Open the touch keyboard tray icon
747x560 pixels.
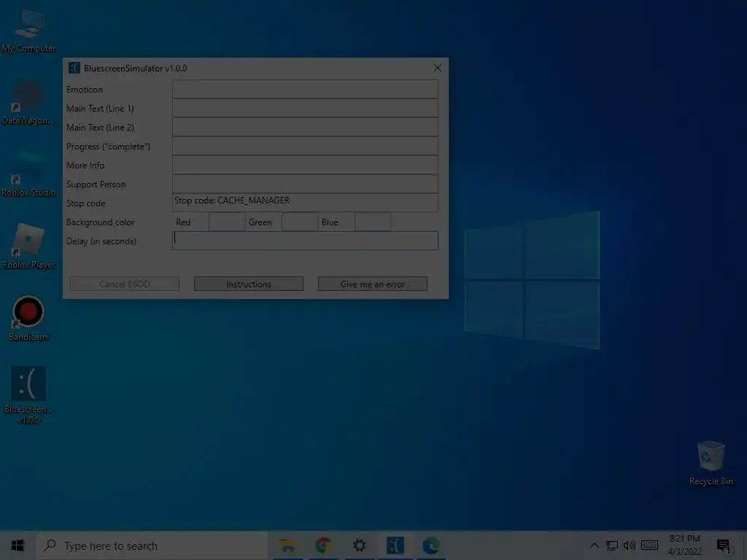tap(649, 545)
